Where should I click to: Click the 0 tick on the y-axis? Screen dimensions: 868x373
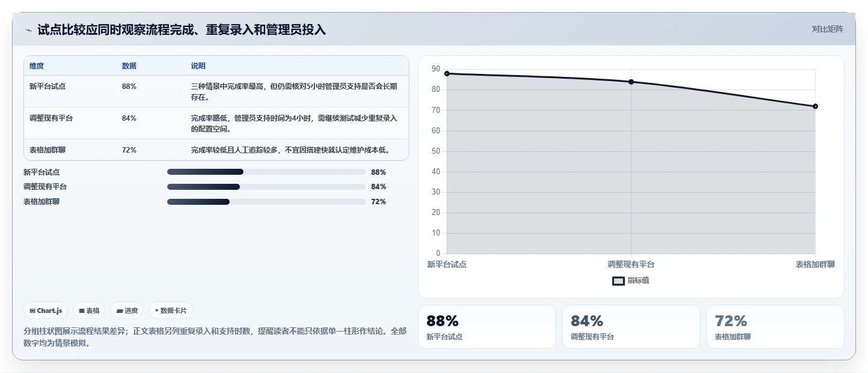[438, 253]
